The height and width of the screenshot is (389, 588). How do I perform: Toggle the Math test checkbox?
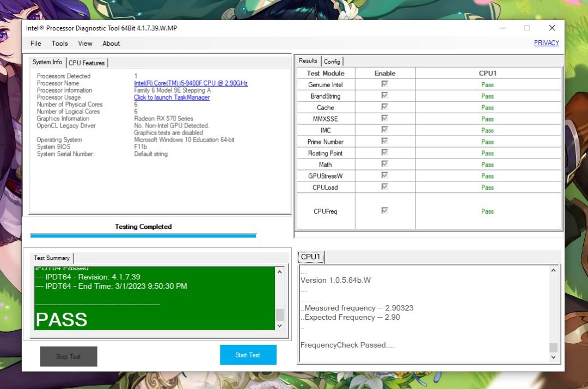point(384,163)
